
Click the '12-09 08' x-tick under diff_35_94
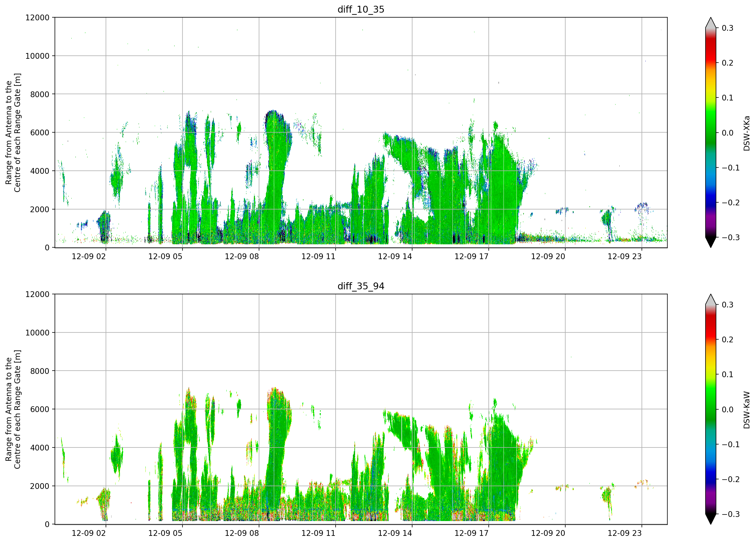click(242, 533)
